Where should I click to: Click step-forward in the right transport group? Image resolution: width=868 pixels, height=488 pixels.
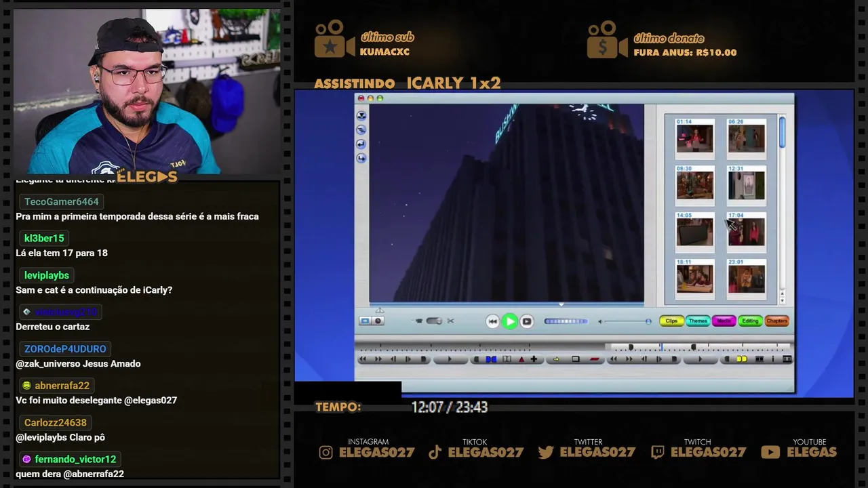tap(659, 359)
